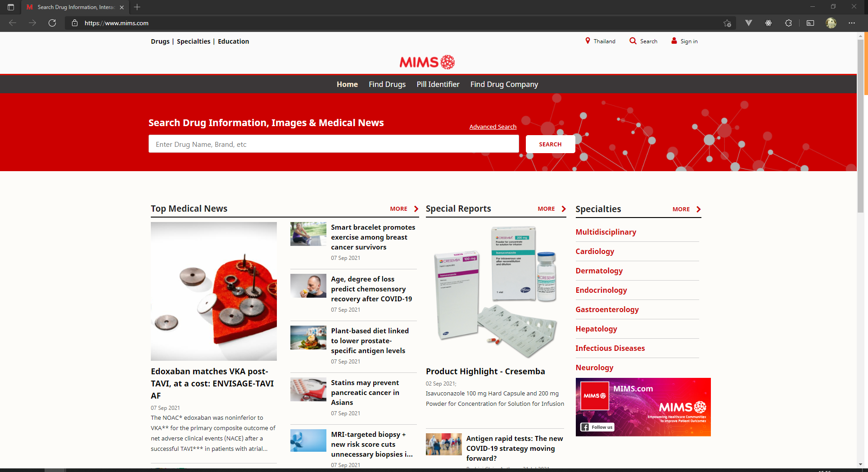Expand Top Medical News via MORE arrow

(x=404, y=209)
